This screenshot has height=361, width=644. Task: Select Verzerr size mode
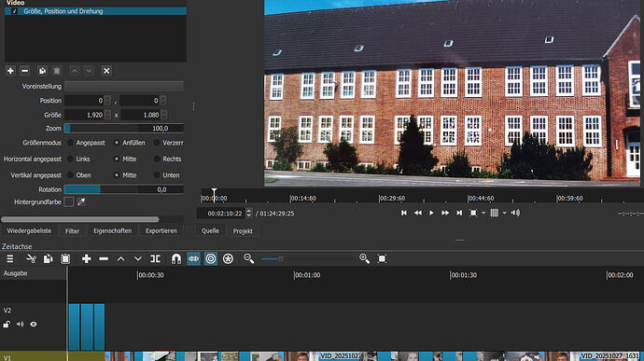point(157,143)
